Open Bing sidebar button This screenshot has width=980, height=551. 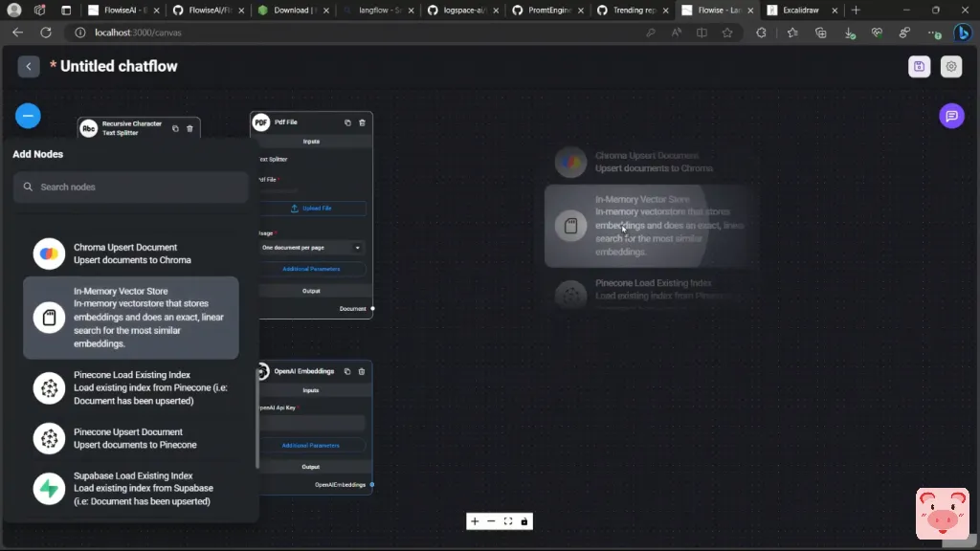[x=963, y=33]
